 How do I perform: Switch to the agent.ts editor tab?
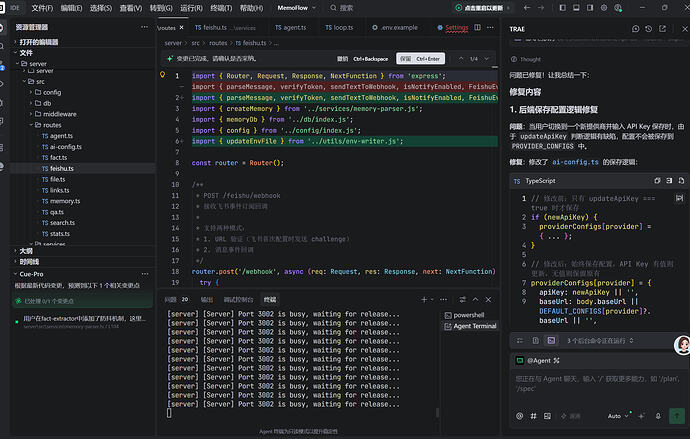(290, 27)
